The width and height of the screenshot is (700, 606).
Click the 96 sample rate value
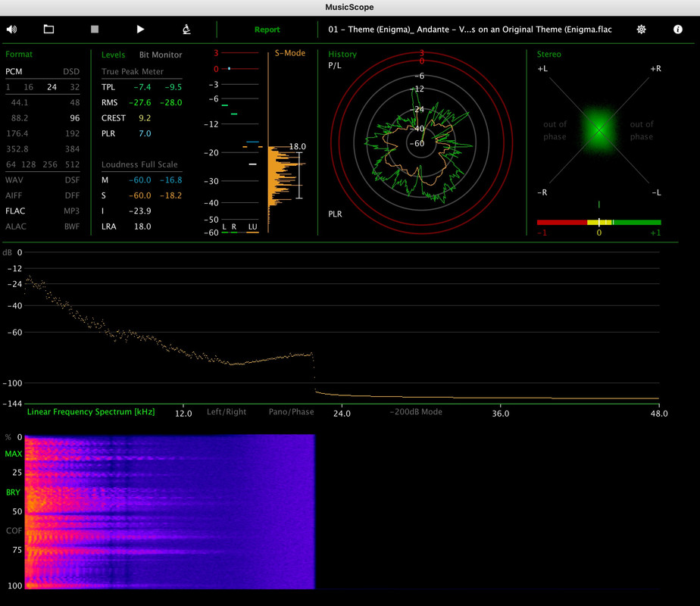(74, 118)
